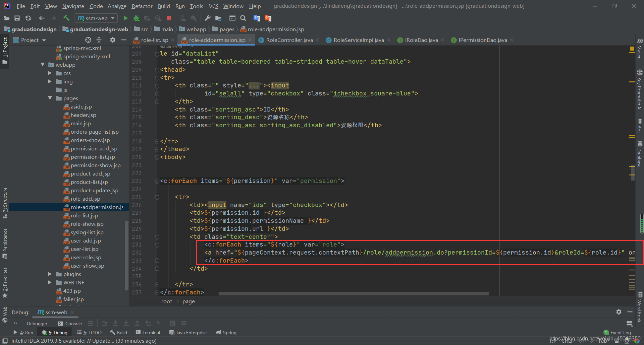644x345 pixels.
Task: Open Key Promoter X tool window
Action: [640, 90]
